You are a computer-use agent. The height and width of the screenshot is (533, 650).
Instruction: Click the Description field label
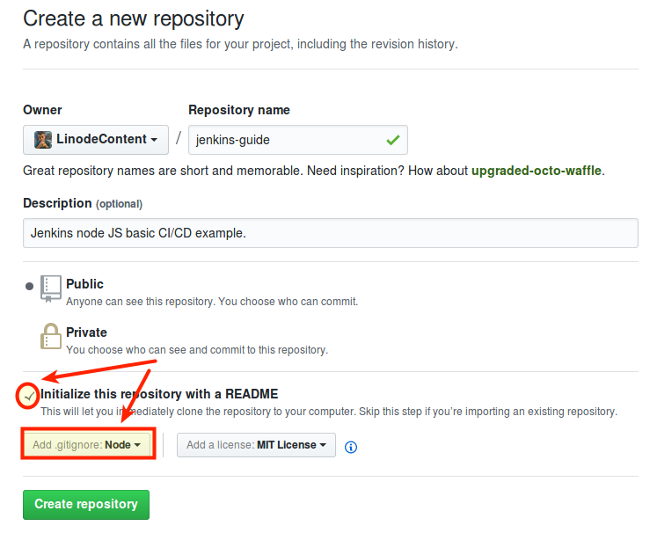click(x=58, y=203)
